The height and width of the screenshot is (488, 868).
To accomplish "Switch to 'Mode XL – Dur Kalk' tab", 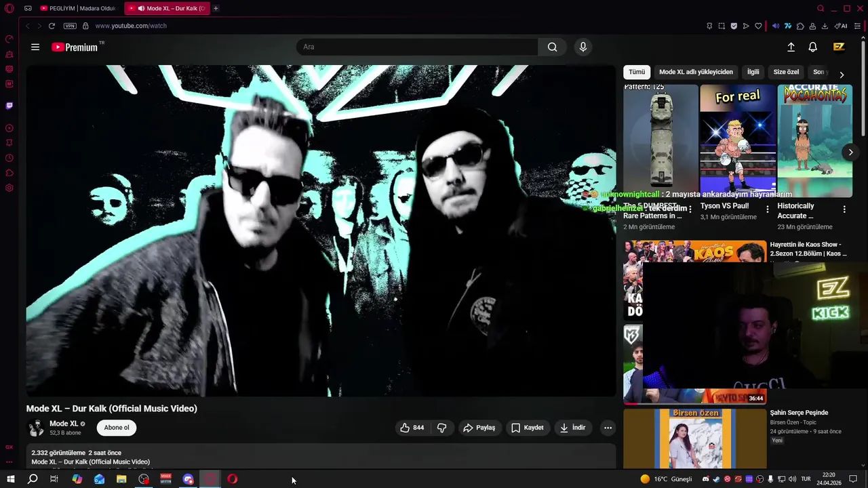I will point(167,8).
